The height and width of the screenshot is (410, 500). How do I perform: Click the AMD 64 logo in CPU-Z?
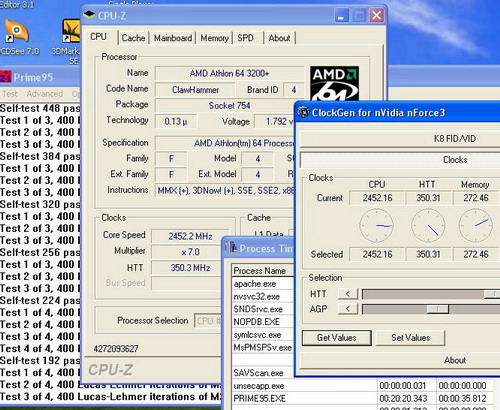(x=334, y=84)
